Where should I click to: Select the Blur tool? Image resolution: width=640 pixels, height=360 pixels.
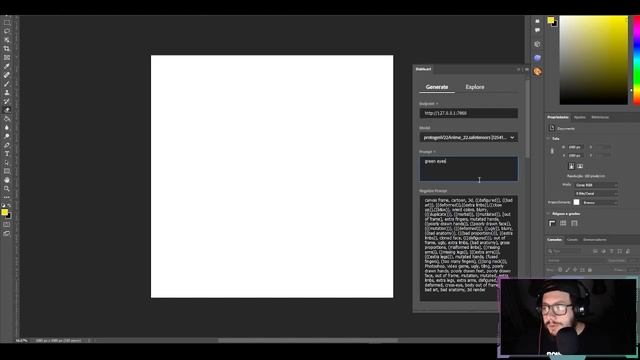point(7,127)
